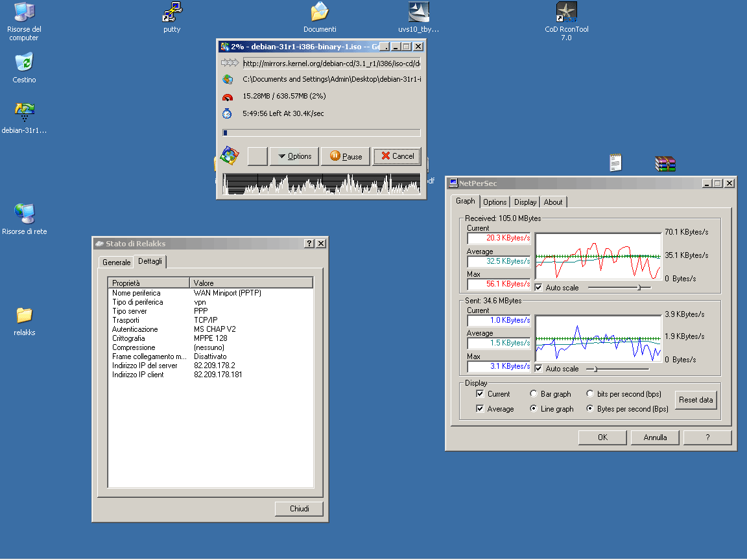The height and width of the screenshot is (560, 747).
Task: Open the Cestino recycle bin
Action: (x=24, y=63)
